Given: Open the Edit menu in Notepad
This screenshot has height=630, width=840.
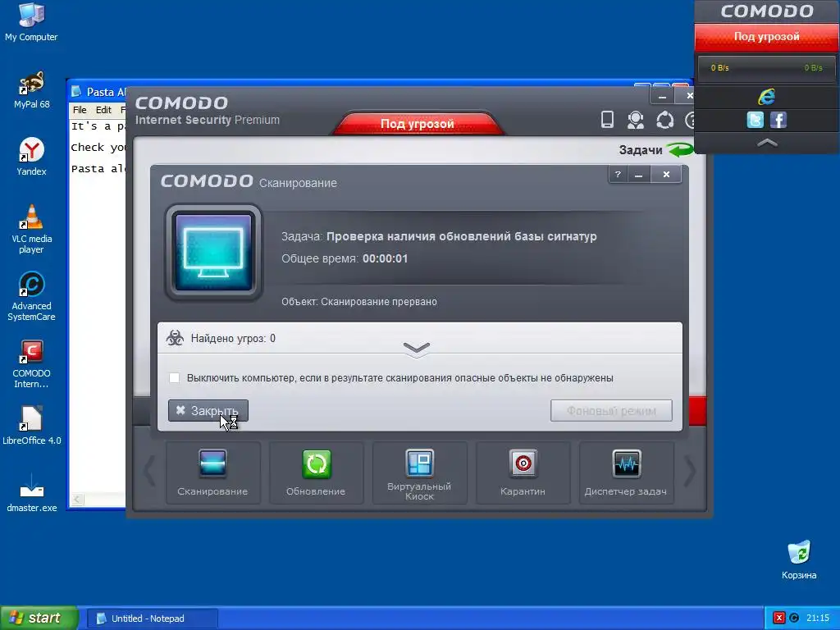Looking at the screenshot, I should pyautogui.click(x=103, y=110).
